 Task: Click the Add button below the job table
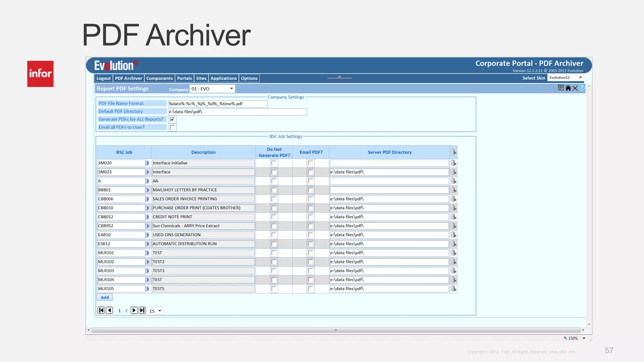pos(105,297)
